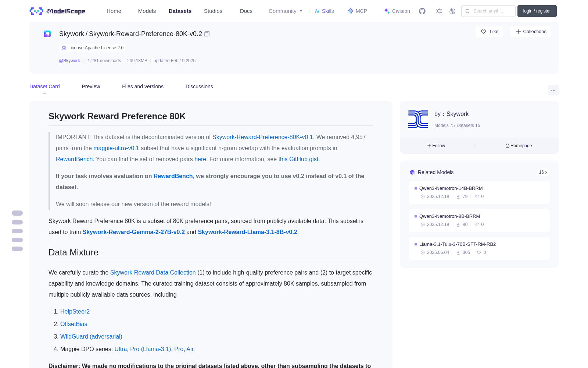Screen dimensions: 588x368
Task: Click the Homepage house icon
Action: coord(508,146)
